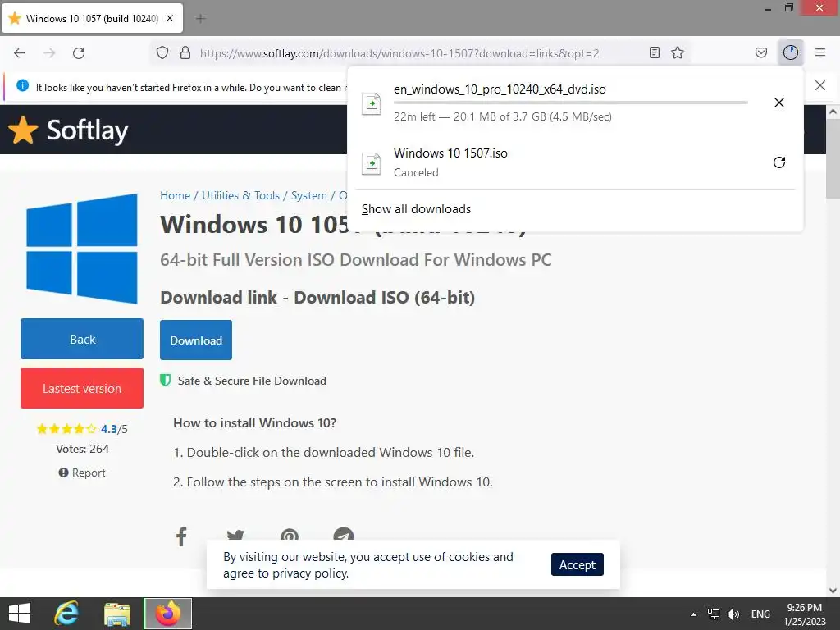Click the ENG language indicator
Image resolution: width=840 pixels, height=630 pixels.
click(760, 614)
